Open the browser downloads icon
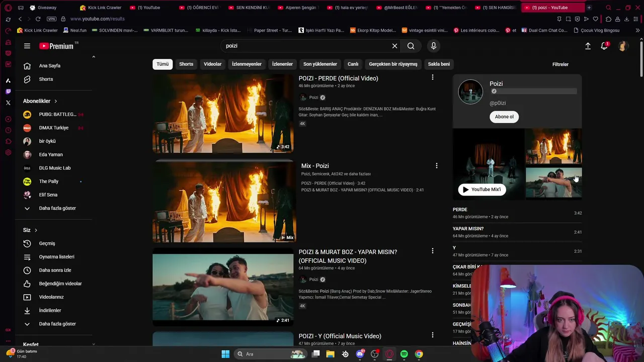The width and height of the screenshot is (644, 362). coord(626,19)
